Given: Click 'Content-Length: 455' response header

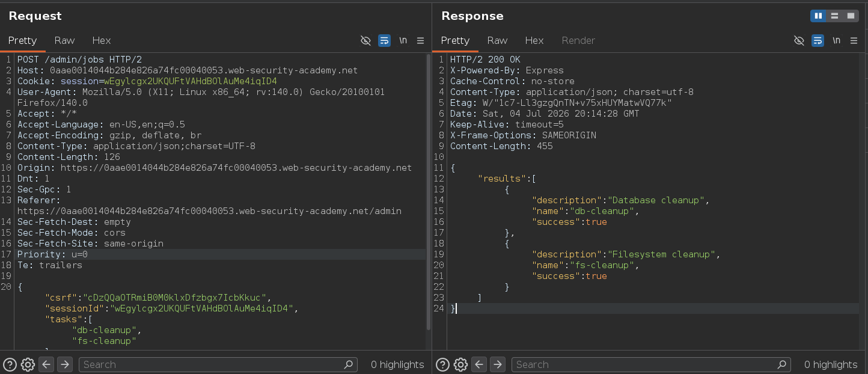Looking at the screenshot, I should click(501, 146).
